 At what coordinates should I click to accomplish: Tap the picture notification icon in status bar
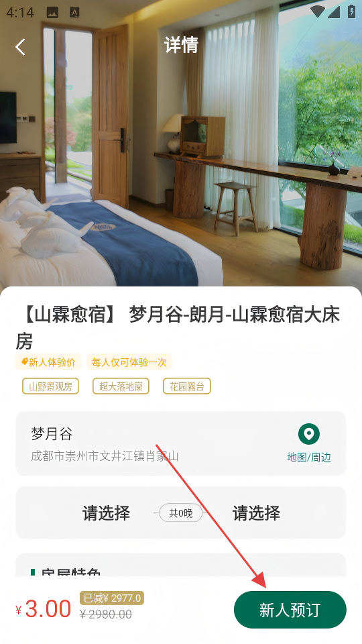(52, 13)
